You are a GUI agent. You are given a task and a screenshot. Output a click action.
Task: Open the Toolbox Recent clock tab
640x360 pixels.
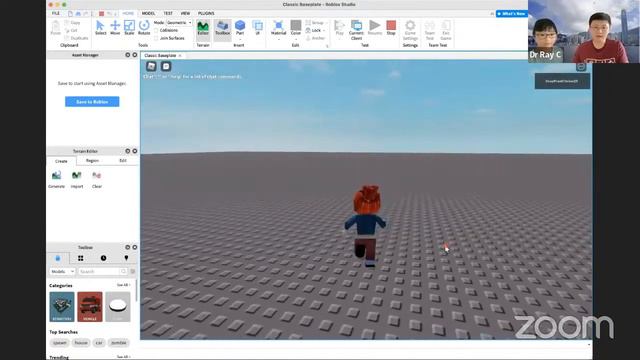click(103, 258)
